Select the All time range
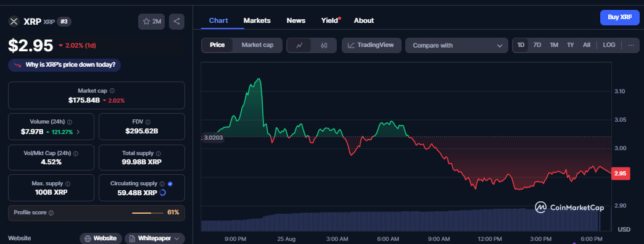 [x=587, y=45]
